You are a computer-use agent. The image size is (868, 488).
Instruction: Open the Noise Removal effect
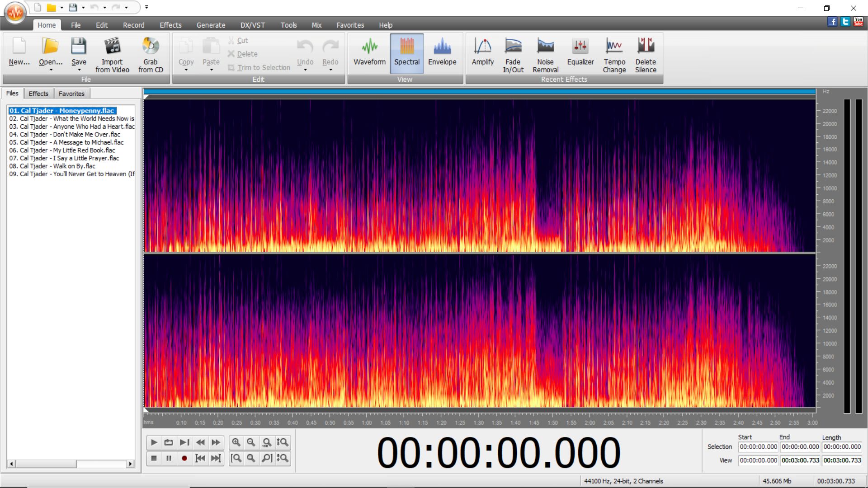point(545,53)
